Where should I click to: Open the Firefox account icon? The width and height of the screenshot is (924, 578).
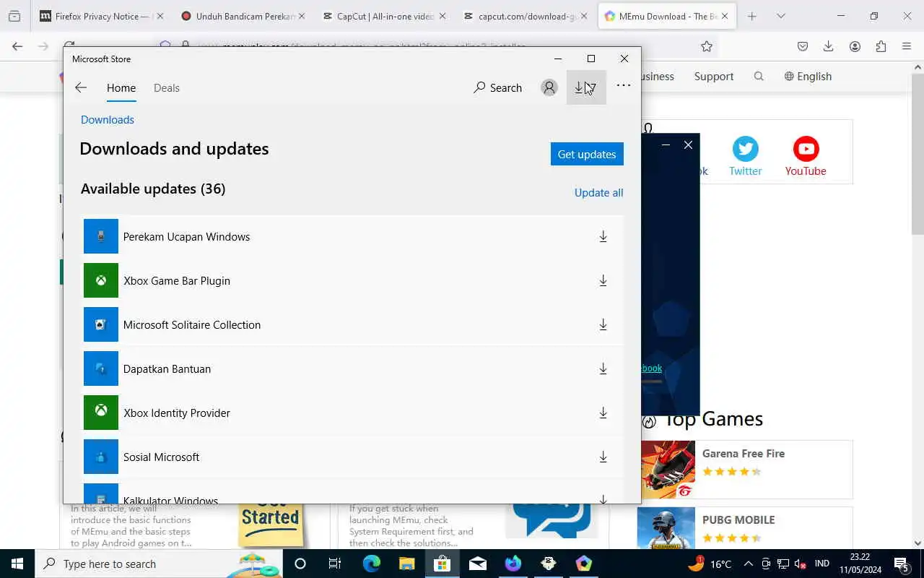[855, 46]
